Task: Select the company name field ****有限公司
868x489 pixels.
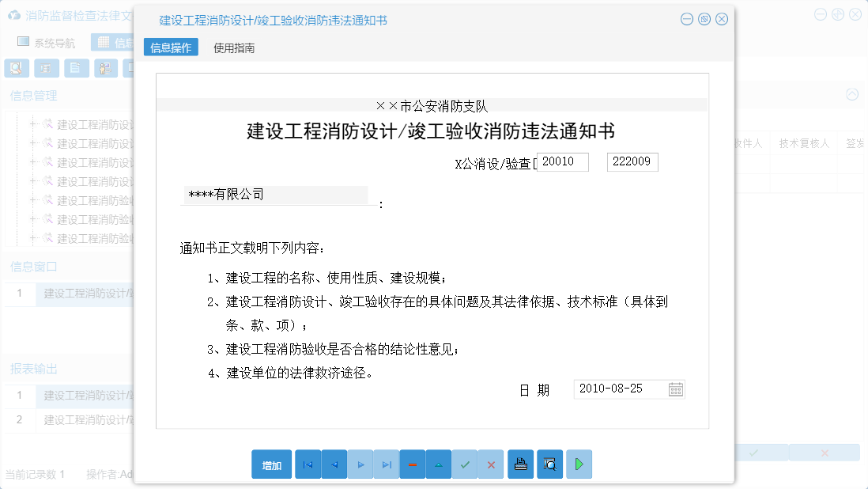Action: [277, 195]
